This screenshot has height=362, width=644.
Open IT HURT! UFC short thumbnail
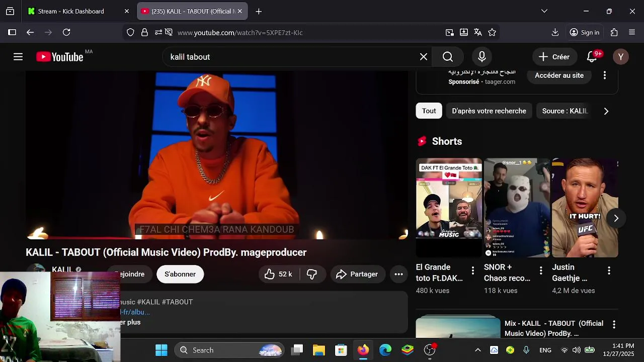[x=585, y=208]
